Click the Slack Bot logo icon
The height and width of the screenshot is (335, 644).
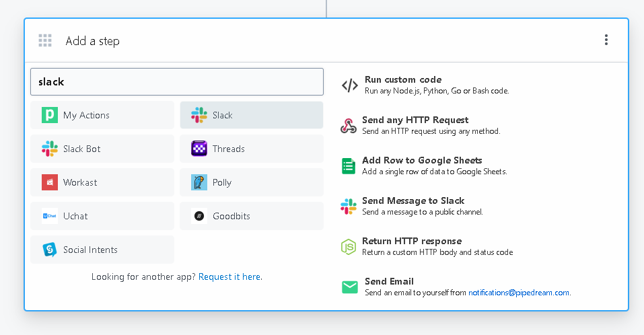click(x=50, y=149)
